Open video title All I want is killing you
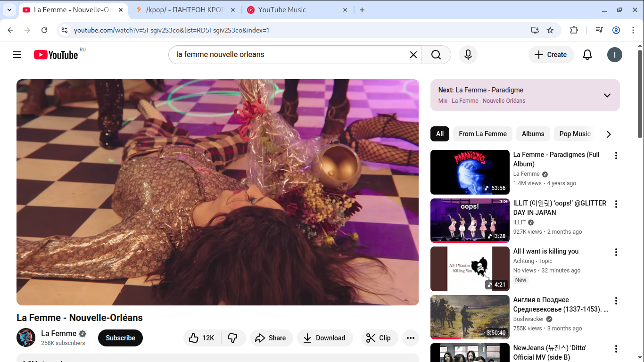The image size is (644, 362). click(546, 251)
